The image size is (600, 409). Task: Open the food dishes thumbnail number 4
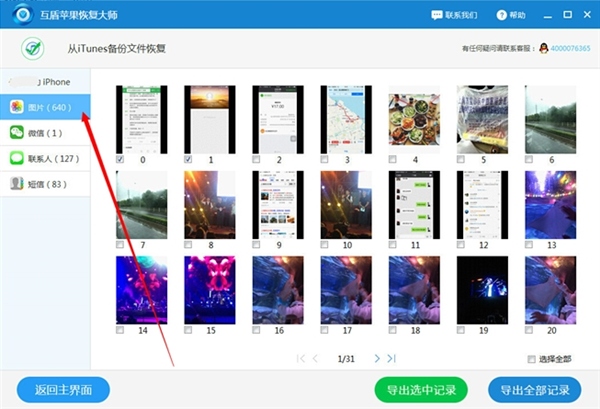click(414, 119)
